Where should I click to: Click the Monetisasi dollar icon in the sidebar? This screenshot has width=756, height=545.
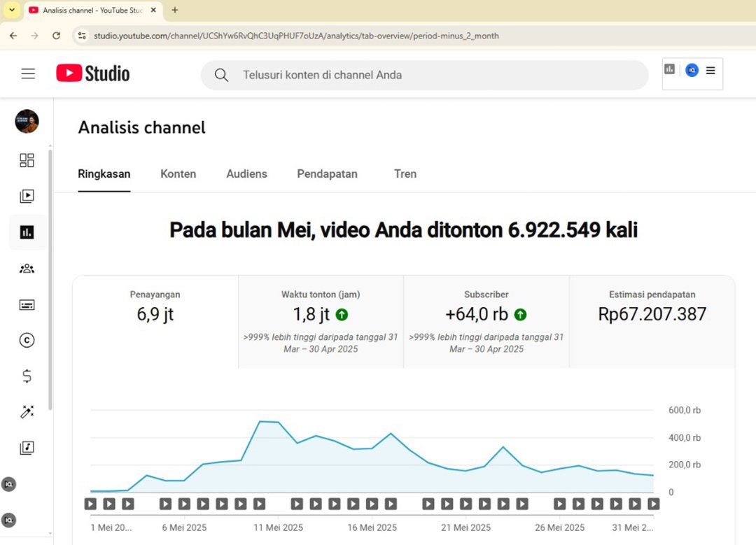[27, 376]
